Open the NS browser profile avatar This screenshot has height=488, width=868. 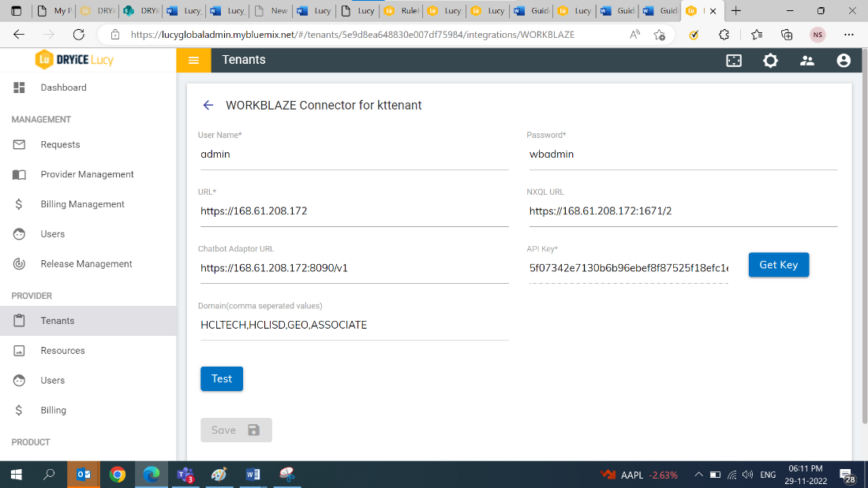817,35
